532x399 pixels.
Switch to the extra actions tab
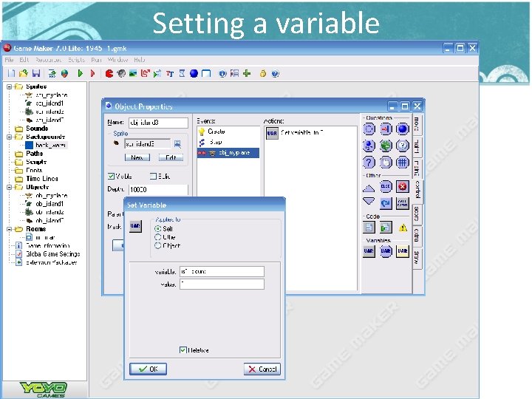[x=417, y=235]
